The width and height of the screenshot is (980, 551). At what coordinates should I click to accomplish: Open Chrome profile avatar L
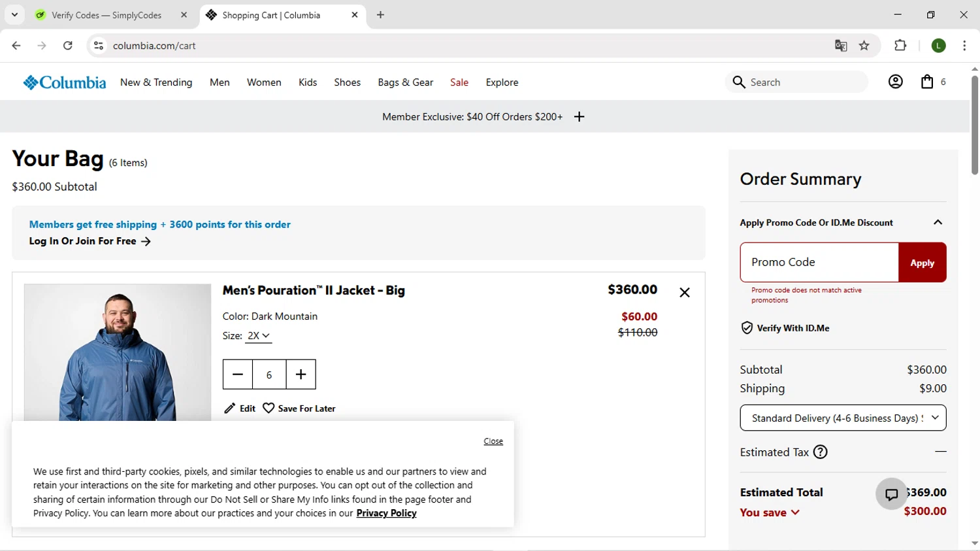pyautogui.click(x=939, y=46)
